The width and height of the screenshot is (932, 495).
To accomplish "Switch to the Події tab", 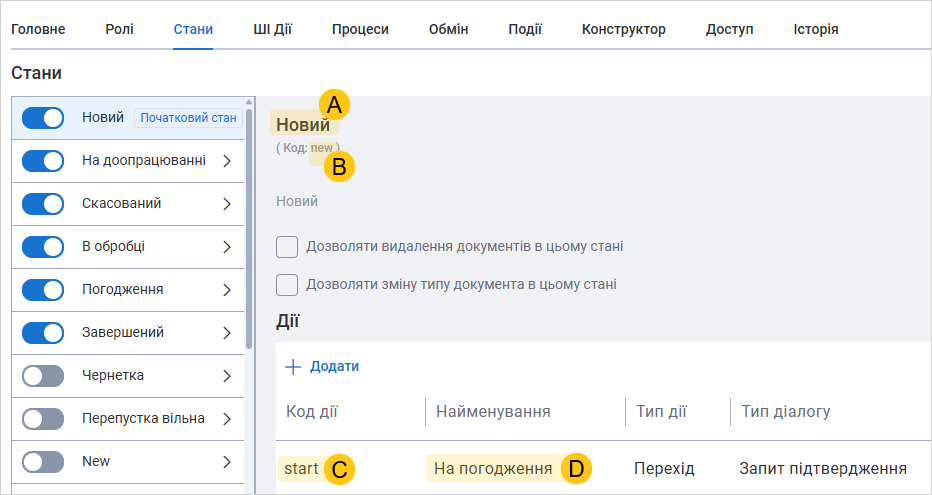I will click(x=525, y=29).
